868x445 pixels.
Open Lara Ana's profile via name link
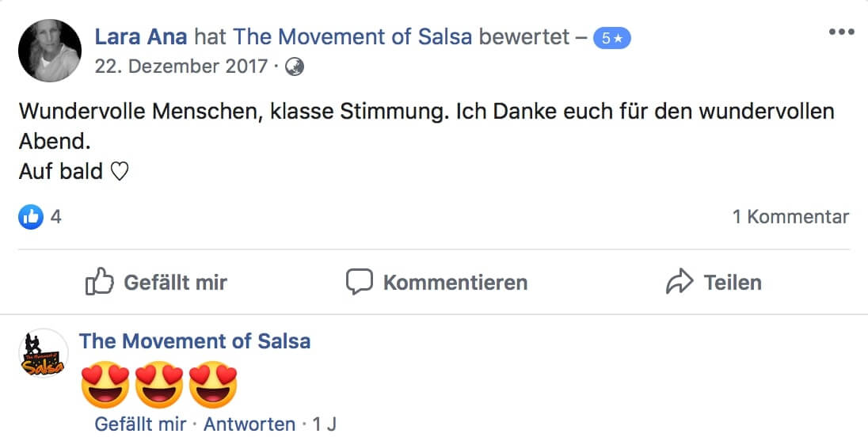[141, 37]
